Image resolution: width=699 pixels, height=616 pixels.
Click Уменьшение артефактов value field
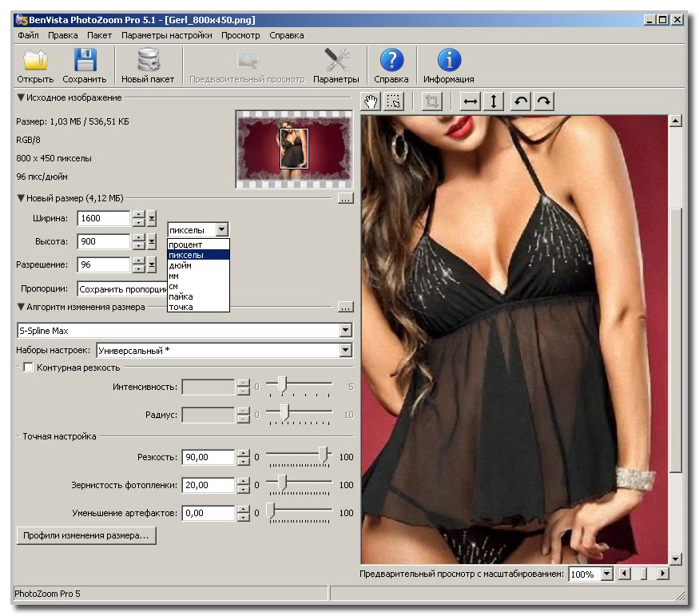coord(209,513)
